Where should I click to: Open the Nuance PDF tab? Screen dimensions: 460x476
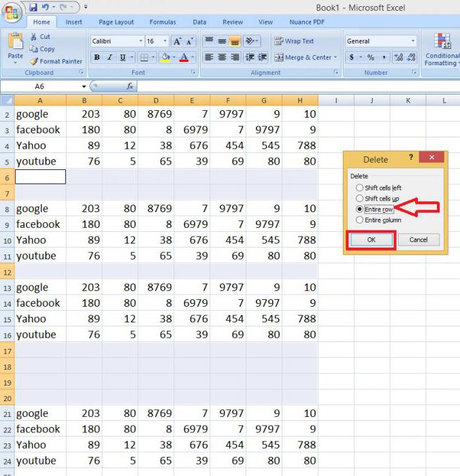coord(307,22)
